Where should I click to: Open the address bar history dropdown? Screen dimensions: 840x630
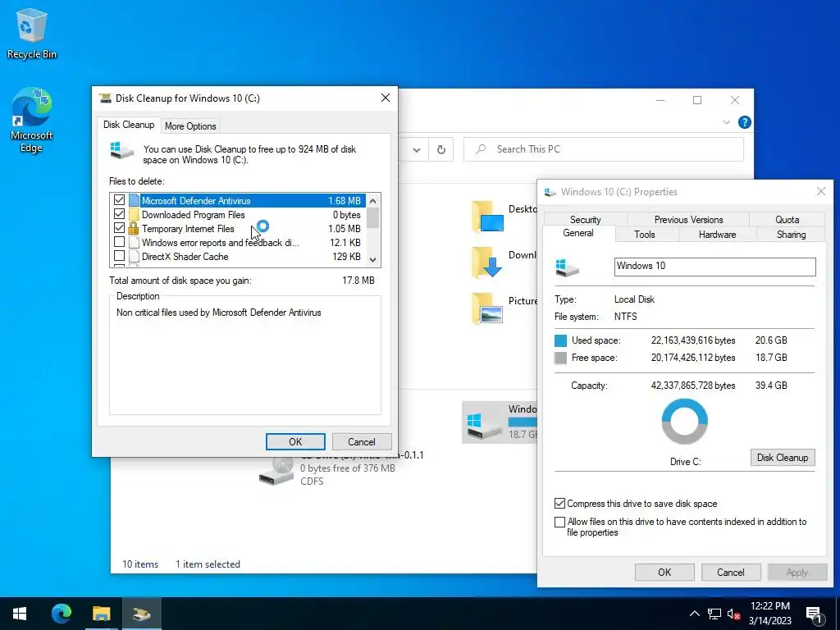tap(416, 150)
